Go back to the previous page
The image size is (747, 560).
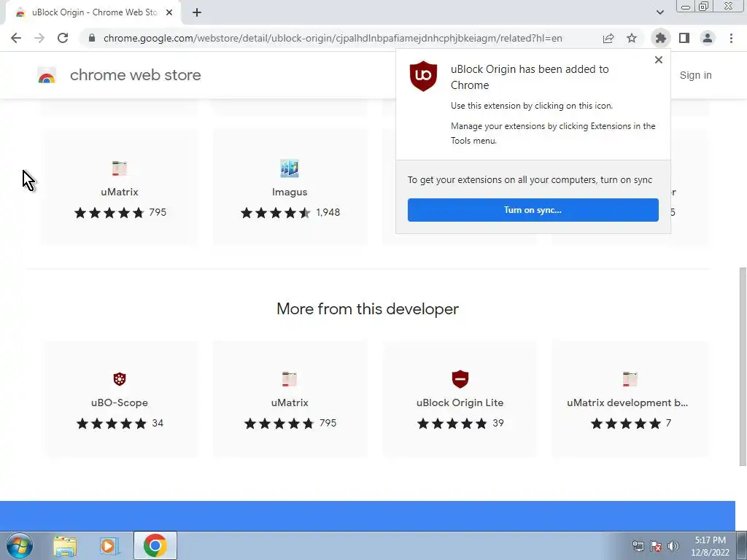point(16,38)
